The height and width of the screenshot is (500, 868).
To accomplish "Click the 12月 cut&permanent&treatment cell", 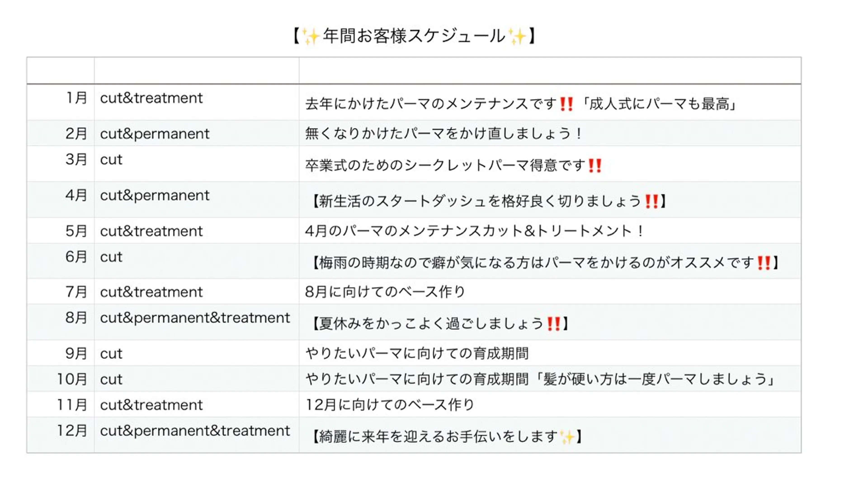I will coord(195,431).
